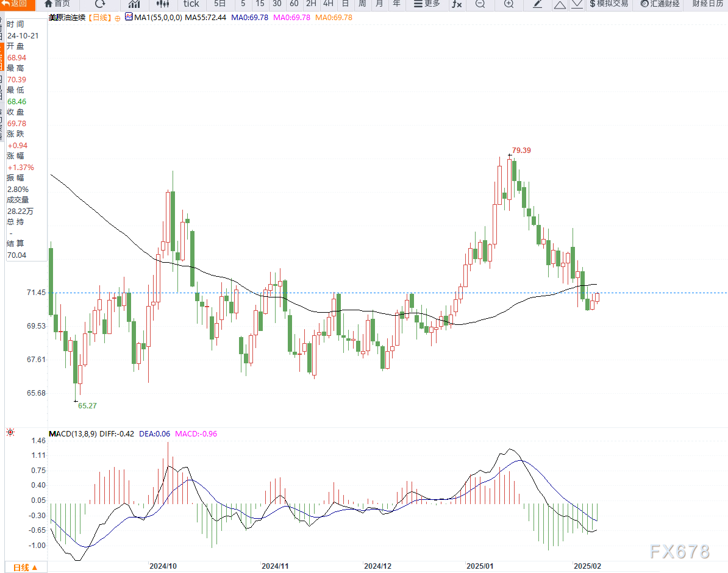
Task: Select candlestick chart type icon
Action: tap(162, 4)
